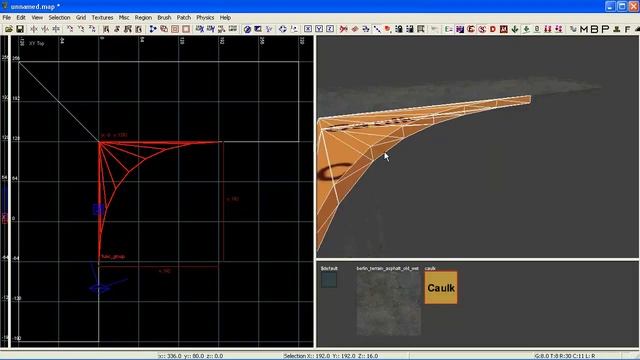Click the M toolbar letter button
Viewport: 640px width, 360px height.
coord(584,29)
